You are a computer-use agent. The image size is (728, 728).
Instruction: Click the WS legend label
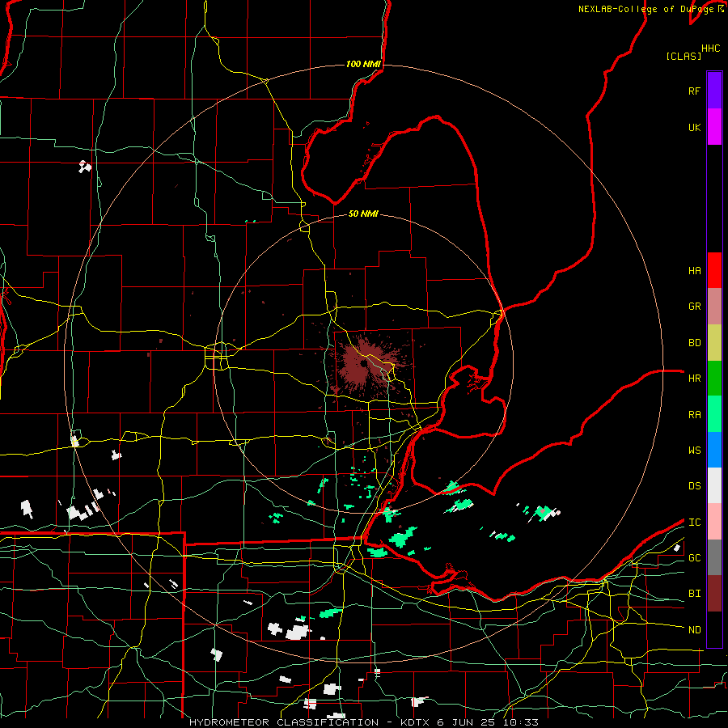click(695, 451)
